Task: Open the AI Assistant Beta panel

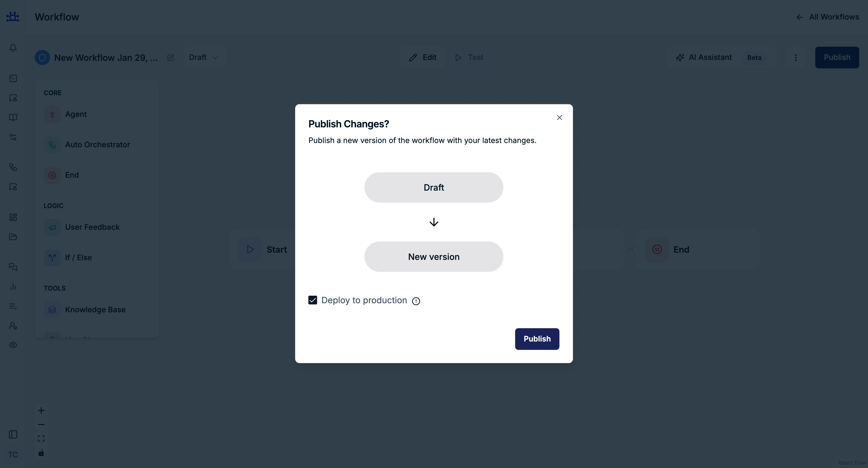Action: point(721,58)
